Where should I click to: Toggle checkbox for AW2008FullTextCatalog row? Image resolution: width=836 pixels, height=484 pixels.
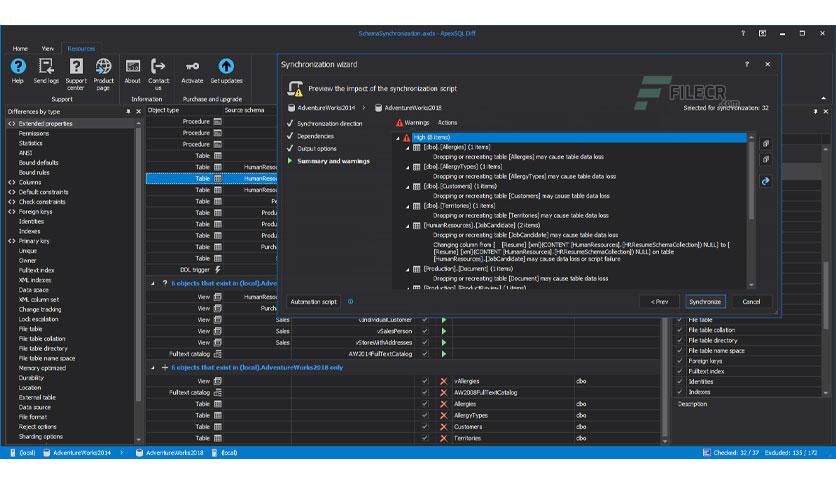425,392
